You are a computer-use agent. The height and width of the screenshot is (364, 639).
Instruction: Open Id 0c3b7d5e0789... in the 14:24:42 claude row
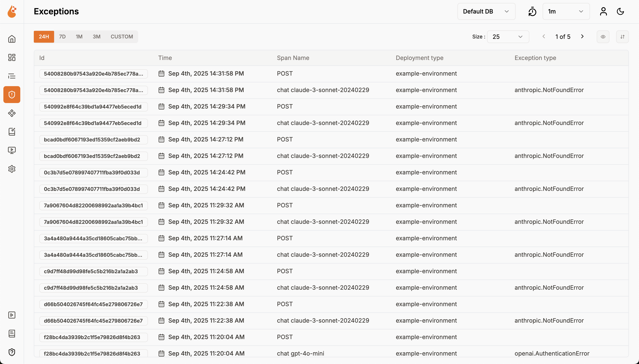pyautogui.click(x=94, y=189)
